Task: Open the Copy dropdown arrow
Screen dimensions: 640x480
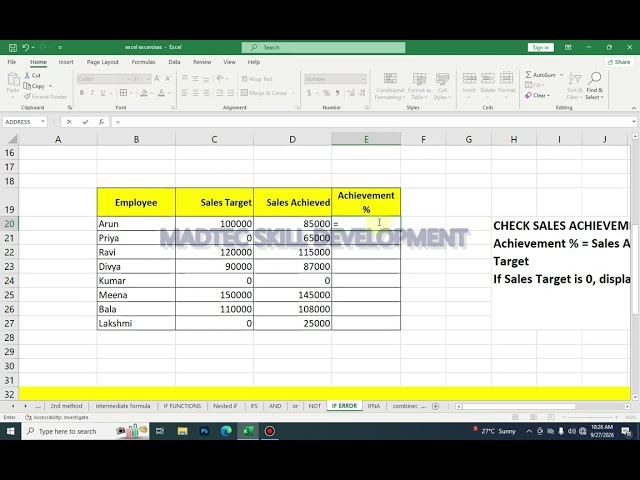Action: point(50,86)
